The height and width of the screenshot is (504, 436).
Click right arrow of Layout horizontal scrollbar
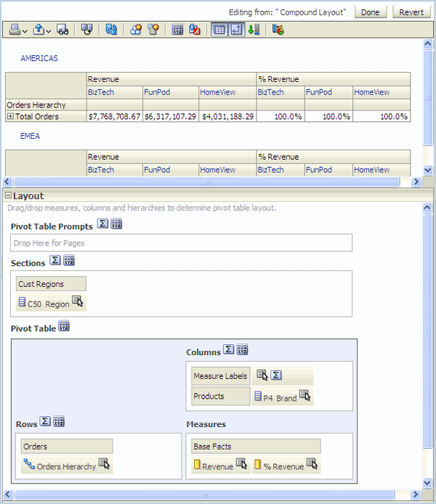416,495
